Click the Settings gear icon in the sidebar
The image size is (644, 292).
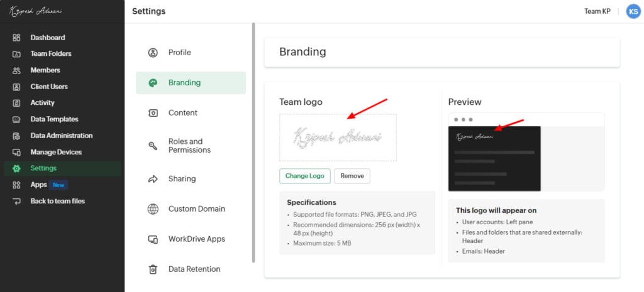(x=16, y=168)
